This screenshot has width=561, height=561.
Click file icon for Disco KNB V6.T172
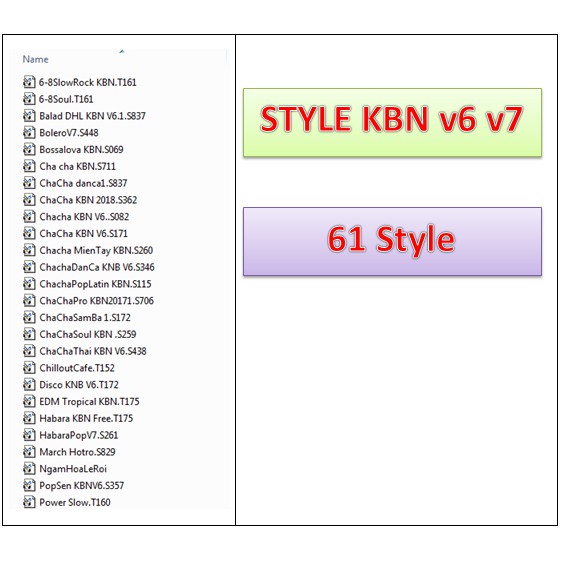pyautogui.click(x=29, y=385)
